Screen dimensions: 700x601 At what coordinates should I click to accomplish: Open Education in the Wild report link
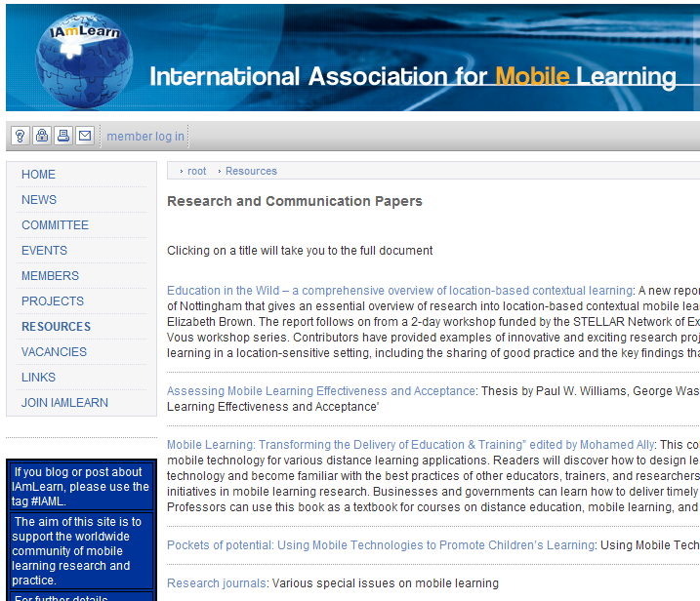point(400,291)
